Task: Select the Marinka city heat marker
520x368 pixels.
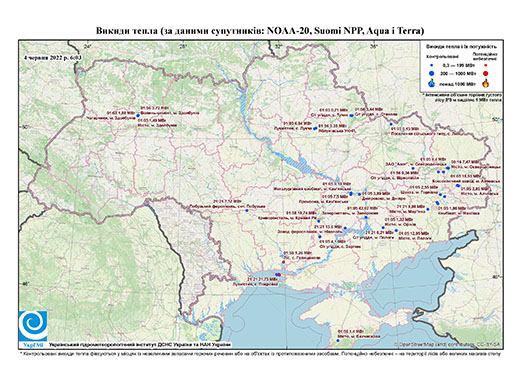Action: coord(428,209)
